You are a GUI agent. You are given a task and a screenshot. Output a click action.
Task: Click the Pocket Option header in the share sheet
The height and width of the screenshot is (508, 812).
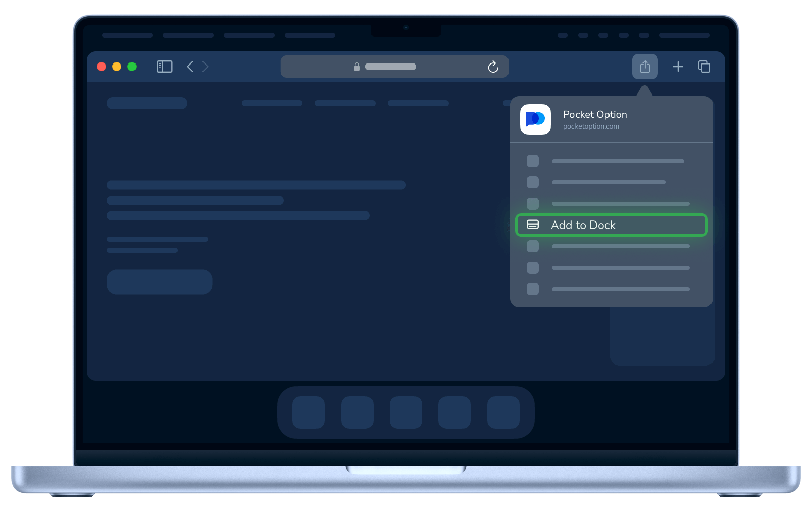pyautogui.click(x=594, y=115)
